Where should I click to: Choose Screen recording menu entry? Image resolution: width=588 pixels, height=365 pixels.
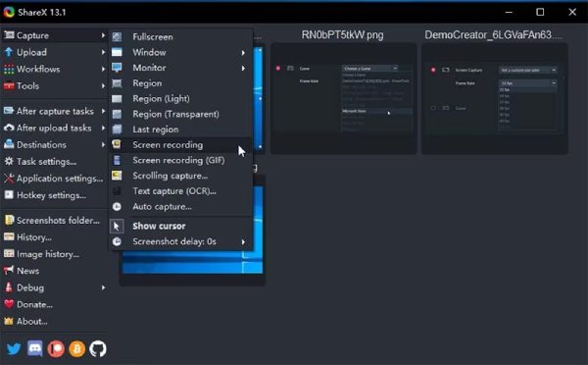pyautogui.click(x=180, y=144)
